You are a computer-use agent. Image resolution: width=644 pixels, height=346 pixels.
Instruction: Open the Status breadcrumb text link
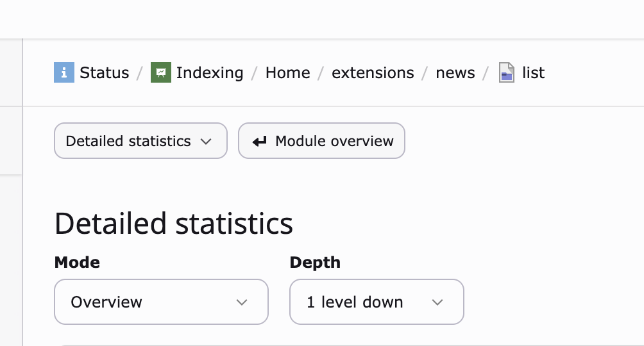coord(104,73)
